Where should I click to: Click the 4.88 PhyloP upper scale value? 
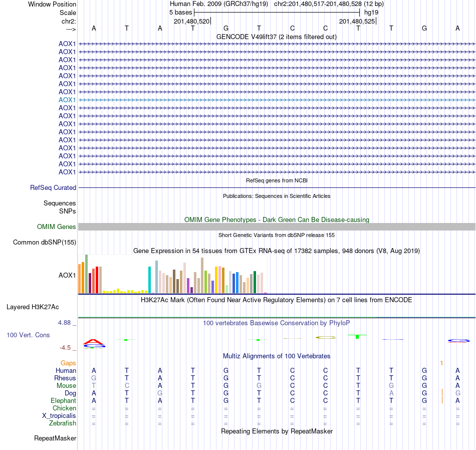point(64,323)
